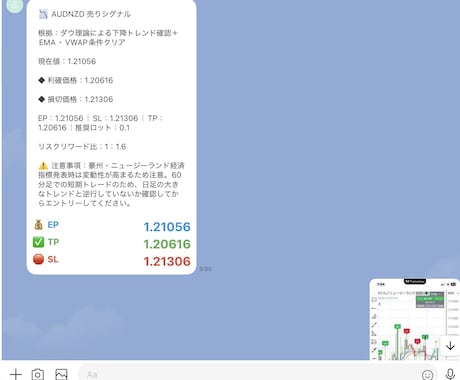Screen dimensions: 460x380
Task: Tap the warning triangle 注意事項 icon
Action: (x=43, y=165)
